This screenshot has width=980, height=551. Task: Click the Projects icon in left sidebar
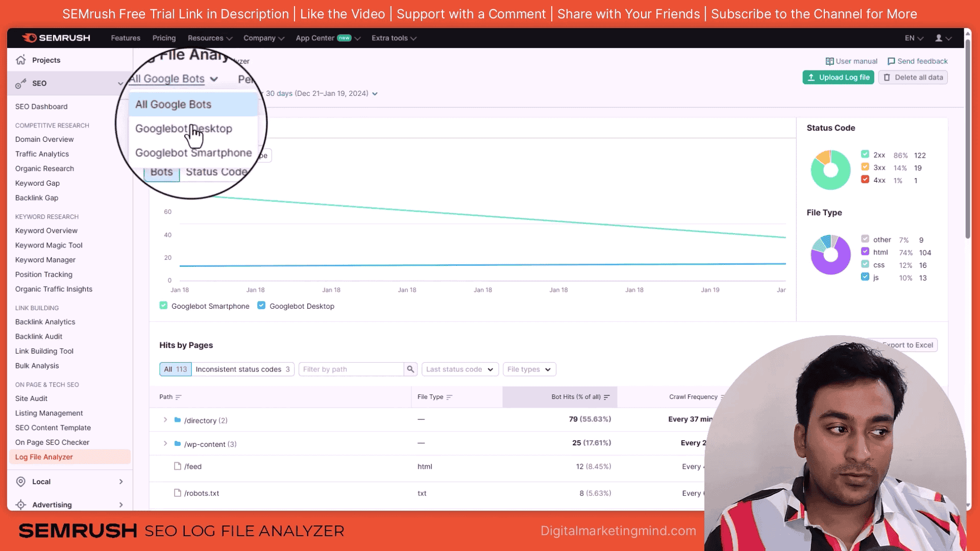[21, 60]
